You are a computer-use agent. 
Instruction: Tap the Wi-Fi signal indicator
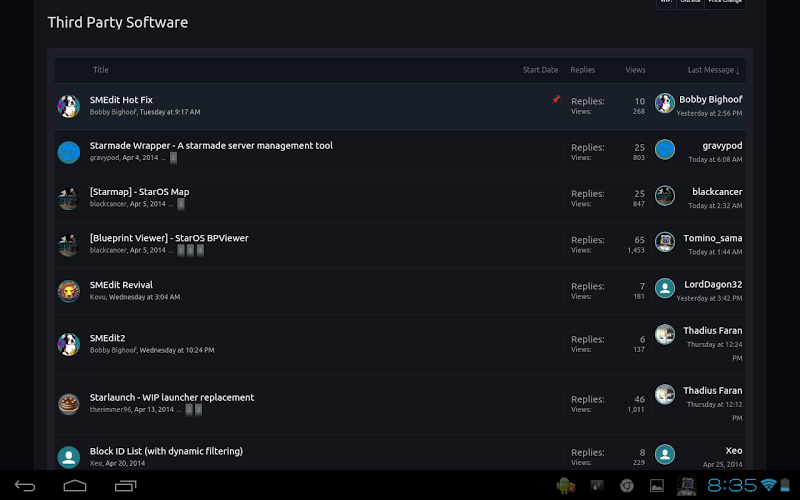pyautogui.click(x=768, y=485)
